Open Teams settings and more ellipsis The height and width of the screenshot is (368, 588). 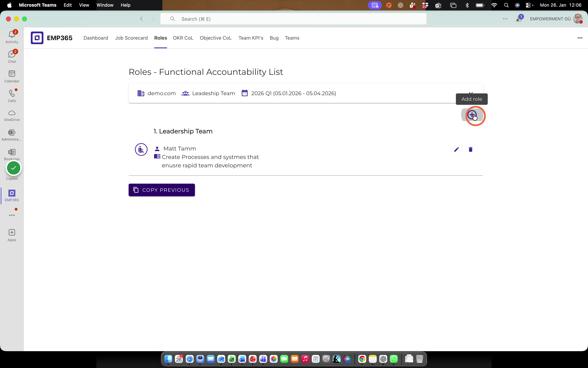click(x=505, y=19)
